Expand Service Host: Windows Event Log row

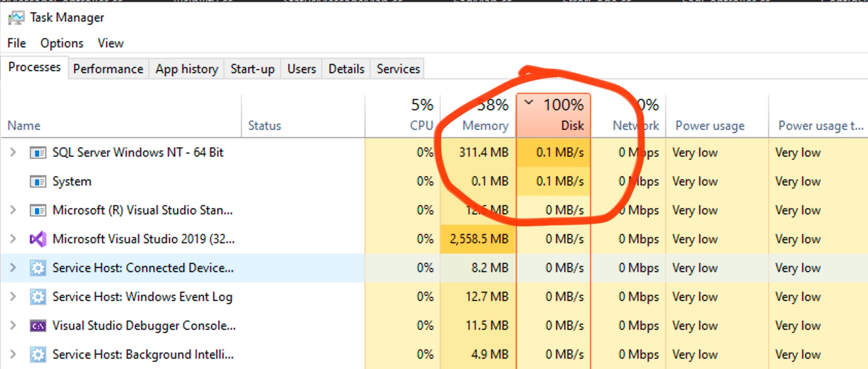pyautogui.click(x=13, y=297)
